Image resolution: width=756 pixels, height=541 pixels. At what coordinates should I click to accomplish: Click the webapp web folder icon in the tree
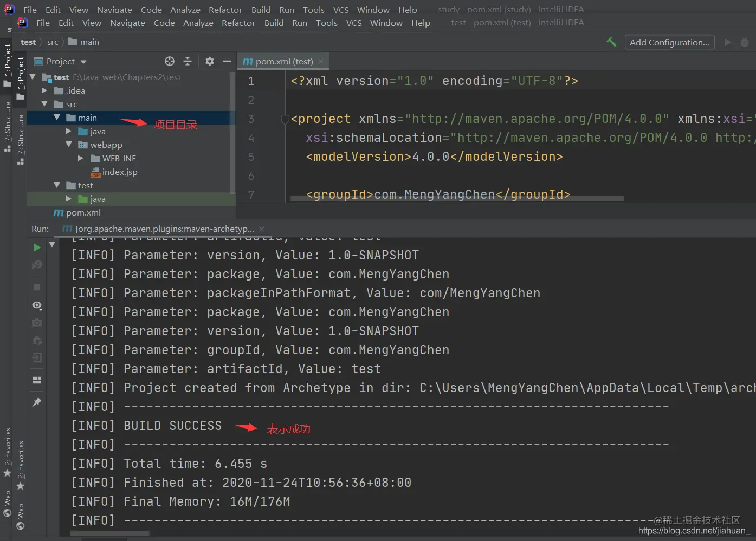coord(83,145)
